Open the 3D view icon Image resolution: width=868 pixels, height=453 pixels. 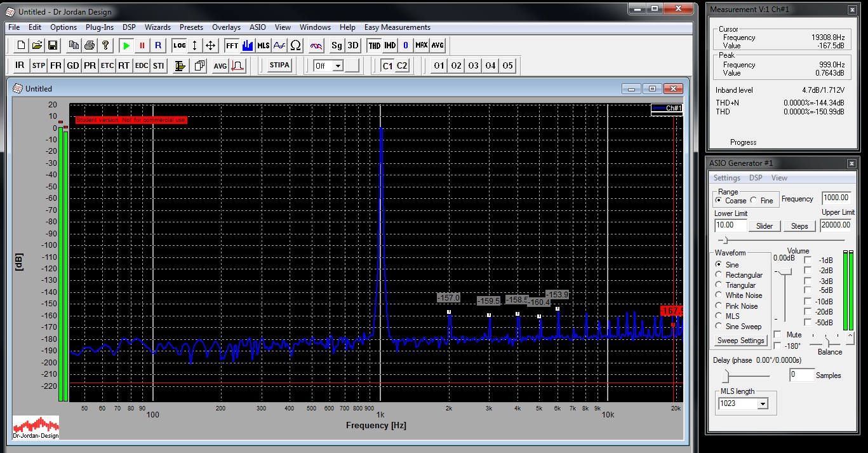pyautogui.click(x=353, y=45)
